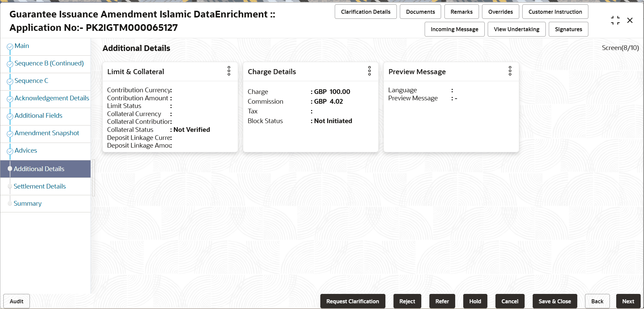
Task: Click Save & Close
Action: 555,301
